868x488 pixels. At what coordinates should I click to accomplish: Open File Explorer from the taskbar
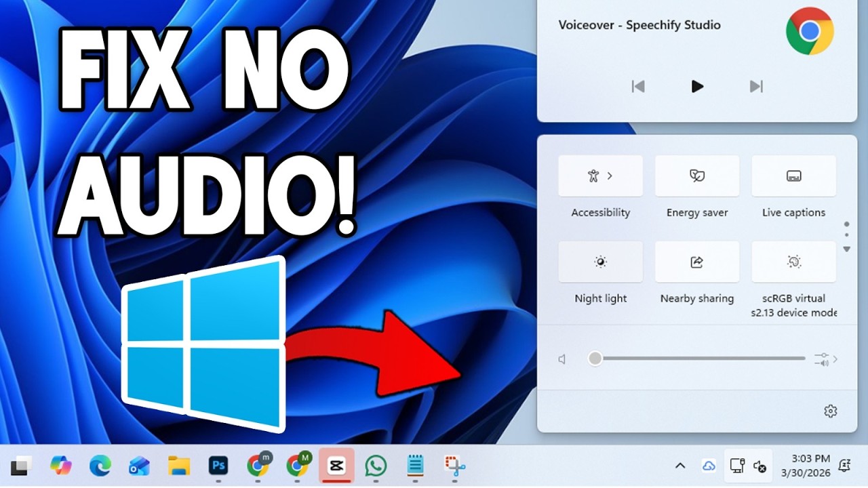[x=179, y=466]
